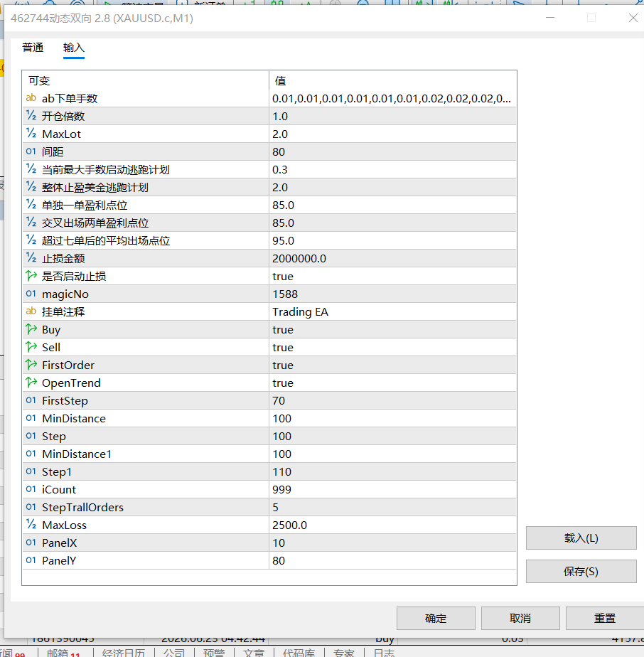The height and width of the screenshot is (657, 644).
Task: Edit the ab下单手数 lot list value
Action: coord(392,98)
